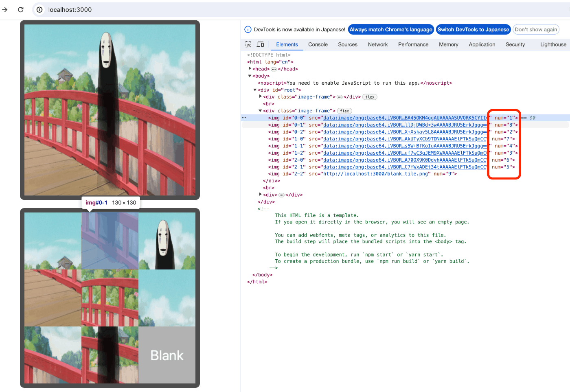The image size is (570, 392).
Task: Switch to the Elements tab
Action: click(x=287, y=44)
